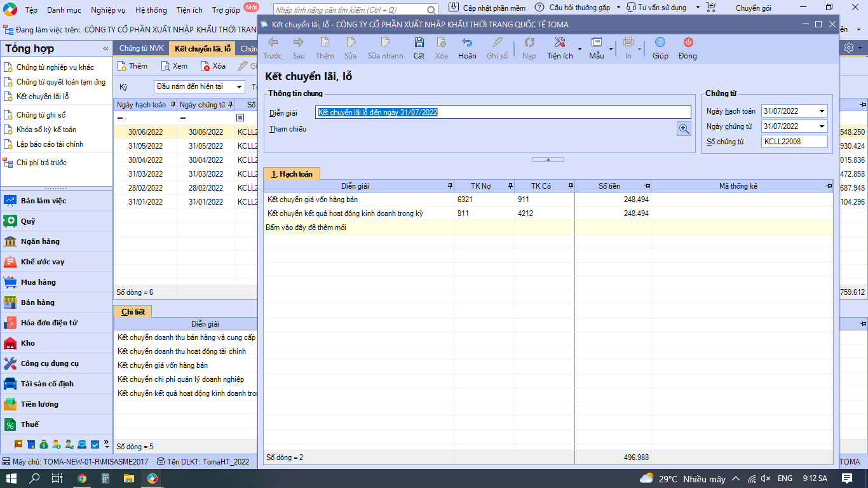Click the Diễn giải description field
This screenshot has width=868, height=488.
tap(503, 112)
